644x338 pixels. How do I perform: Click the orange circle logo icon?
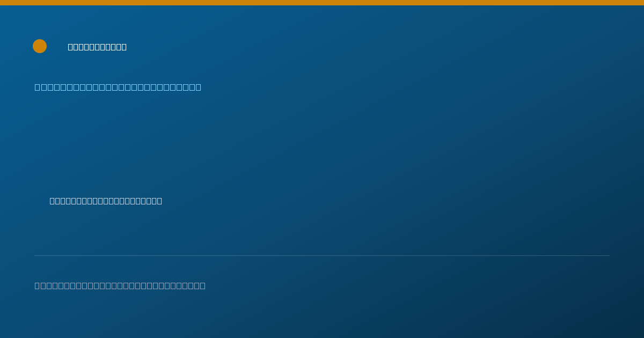point(40,46)
